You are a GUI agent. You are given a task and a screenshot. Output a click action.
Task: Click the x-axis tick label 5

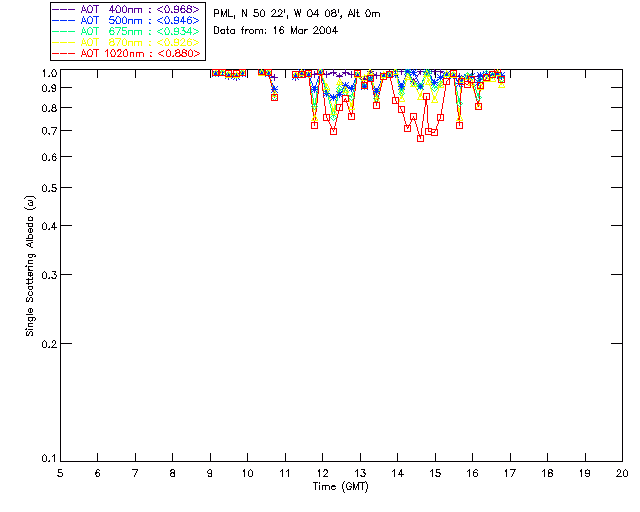tap(60, 474)
